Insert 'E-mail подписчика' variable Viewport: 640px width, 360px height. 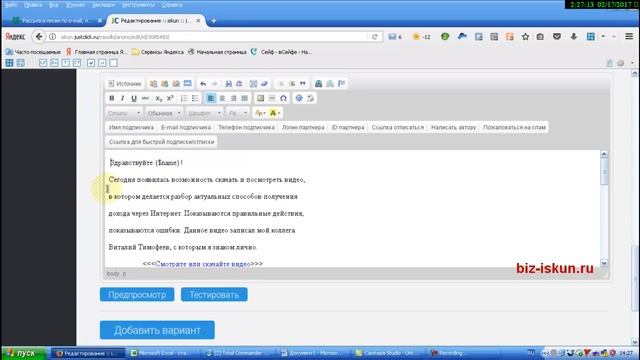pos(186,127)
